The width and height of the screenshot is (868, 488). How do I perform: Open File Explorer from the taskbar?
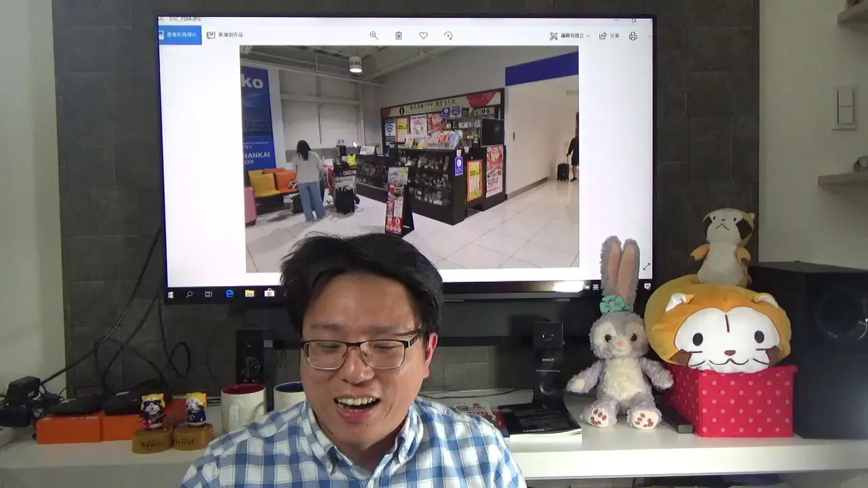click(x=250, y=293)
